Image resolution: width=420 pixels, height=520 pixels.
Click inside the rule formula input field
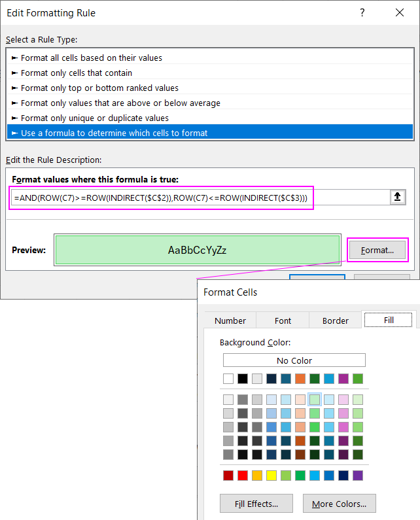(x=196, y=197)
